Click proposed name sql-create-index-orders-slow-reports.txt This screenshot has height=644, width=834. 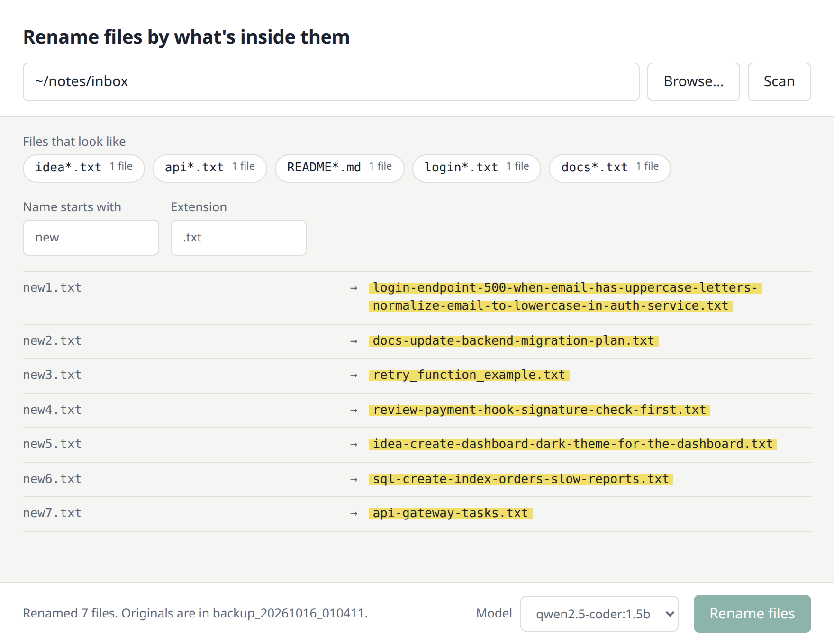point(521,479)
